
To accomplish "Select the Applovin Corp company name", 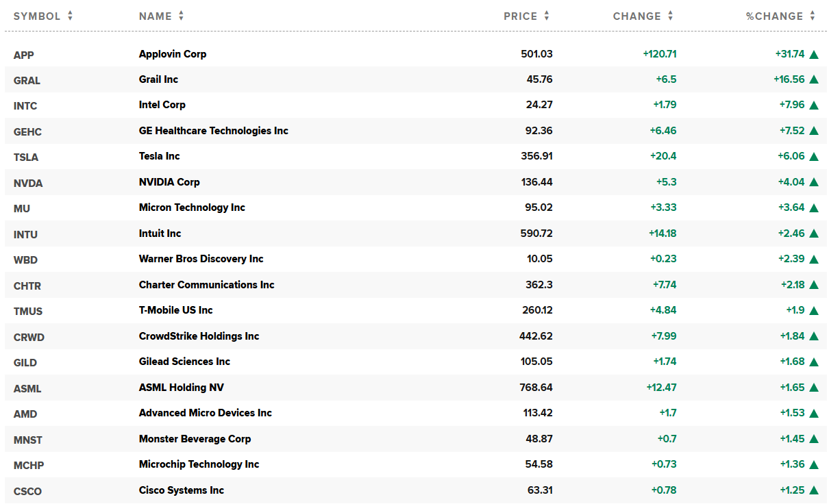I will click(x=173, y=54).
